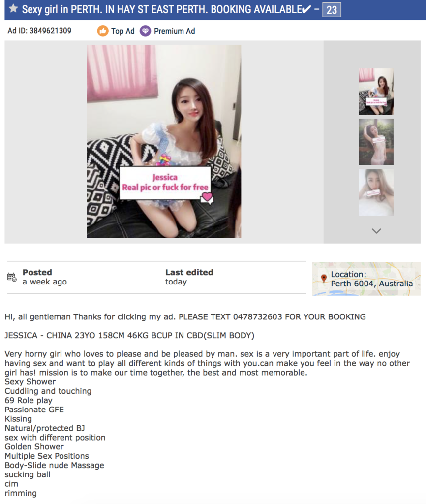Click the phone number in the description
Viewport: 426px width, 504px height.
pyautogui.click(x=258, y=317)
